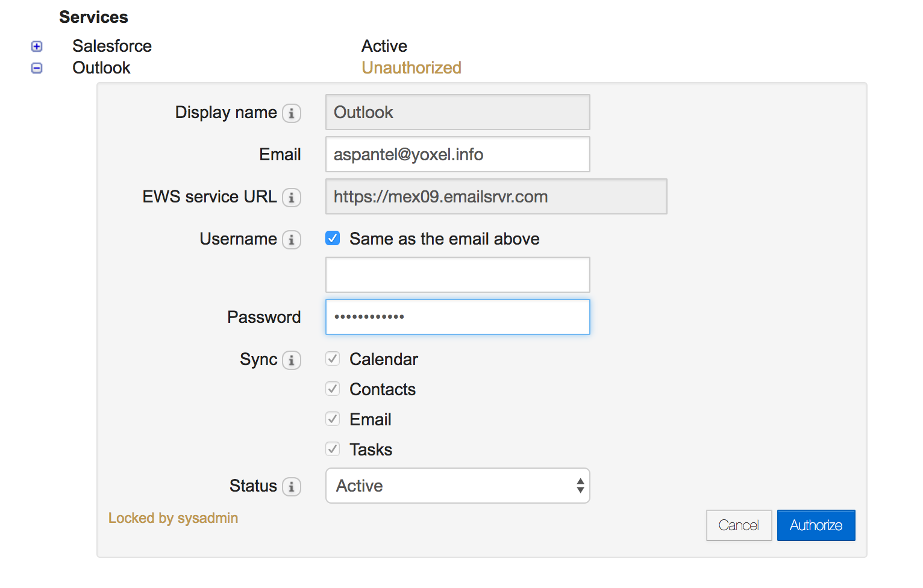923x588 pixels.
Task: Click the Cancel button
Action: pos(739,525)
